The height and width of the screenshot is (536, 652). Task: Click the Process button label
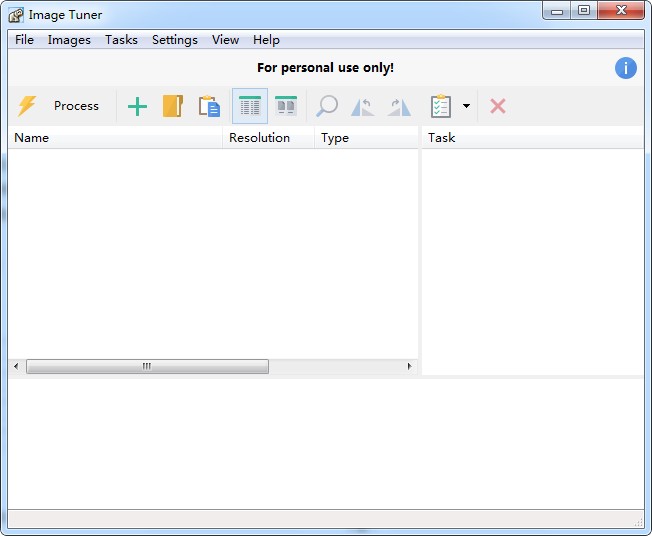click(x=77, y=106)
